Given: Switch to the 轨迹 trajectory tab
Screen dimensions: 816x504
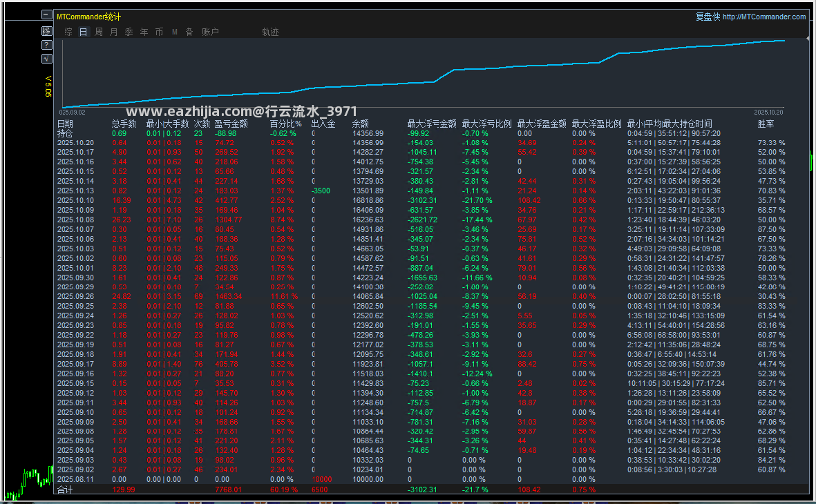Looking at the screenshot, I should pyautogui.click(x=271, y=32).
